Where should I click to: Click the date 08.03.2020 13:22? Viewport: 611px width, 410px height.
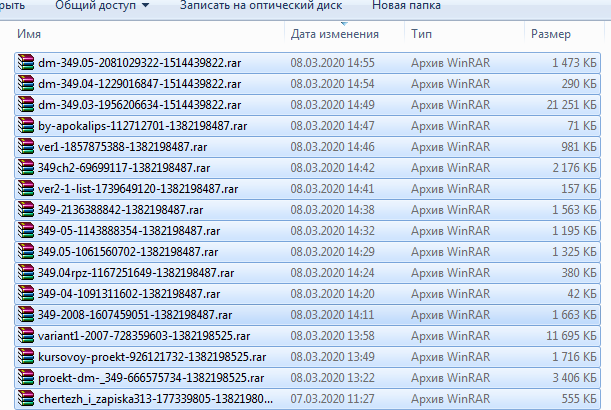(x=332, y=379)
